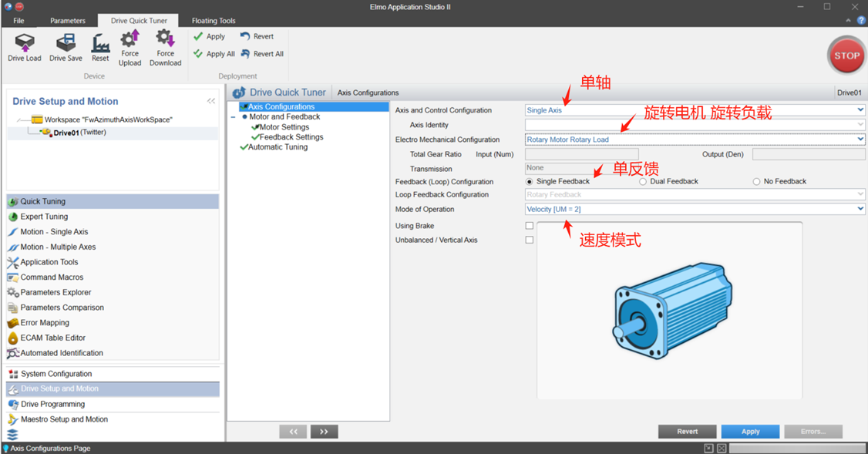Switch to the Drive Quick Tuner tab

139,21
